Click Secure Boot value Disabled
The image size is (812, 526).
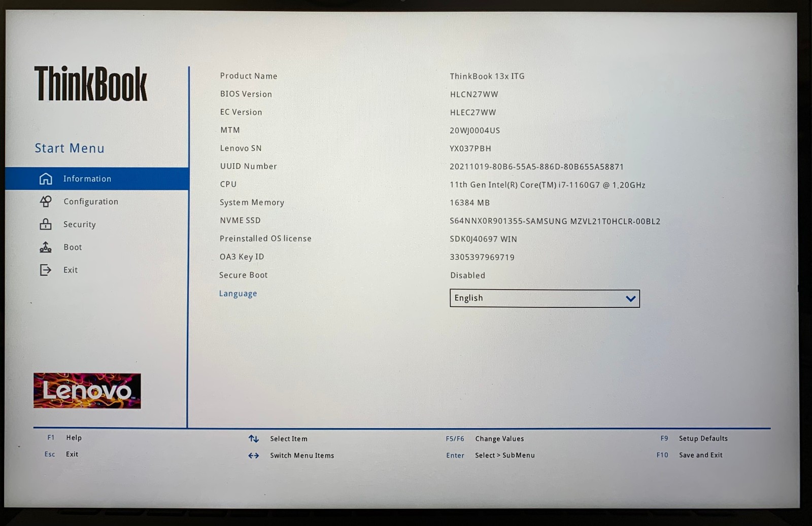coord(468,275)
